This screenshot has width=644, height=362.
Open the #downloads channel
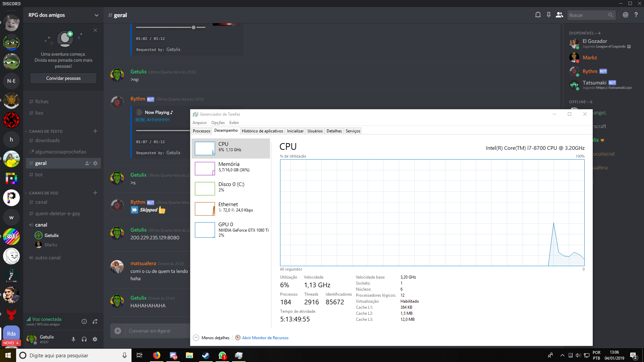pos(63,140)
